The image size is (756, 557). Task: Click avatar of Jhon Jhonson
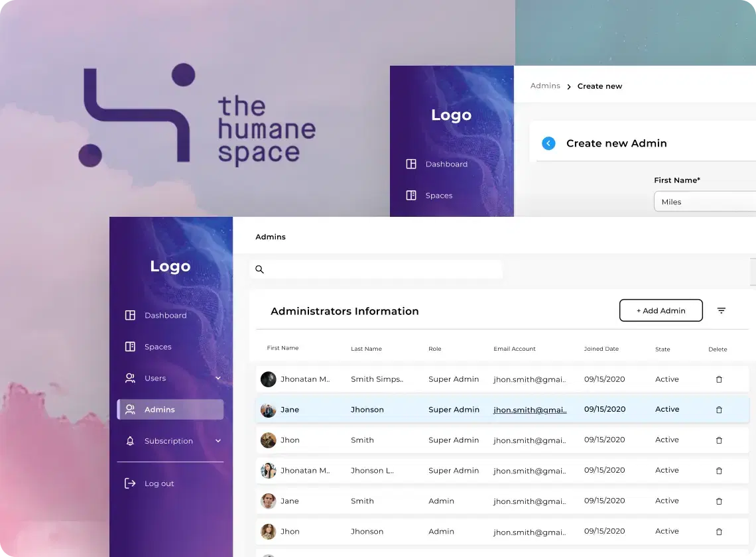(268, 531)
